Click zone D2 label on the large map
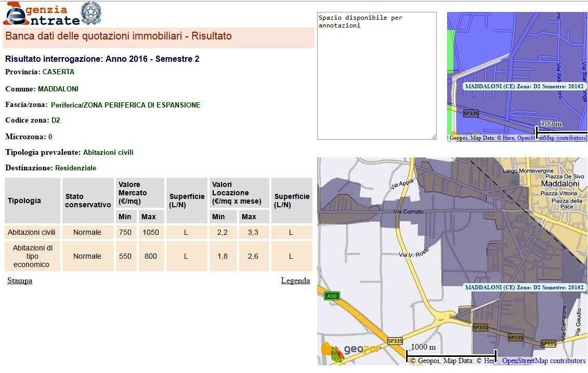The image size is (588, 373). pyautogui.click(x=524, y=287)
